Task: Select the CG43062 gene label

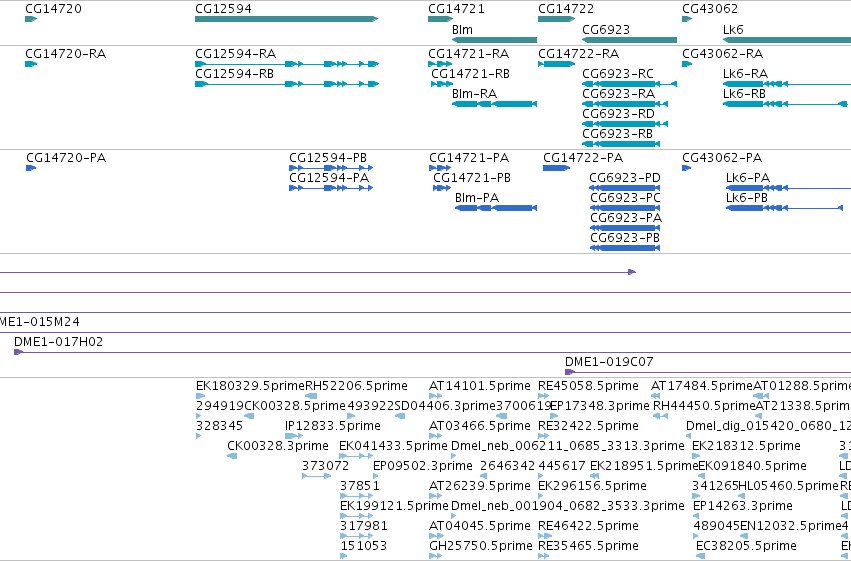Action: pos(710,9)
